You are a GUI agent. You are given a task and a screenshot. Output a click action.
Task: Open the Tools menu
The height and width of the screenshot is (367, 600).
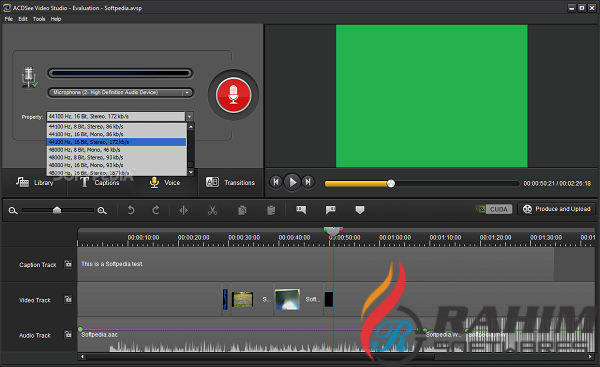[x=39, y=19]
